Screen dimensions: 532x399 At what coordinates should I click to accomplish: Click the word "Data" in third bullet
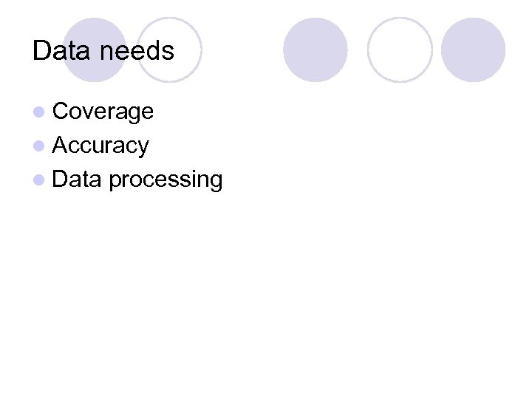77,180
